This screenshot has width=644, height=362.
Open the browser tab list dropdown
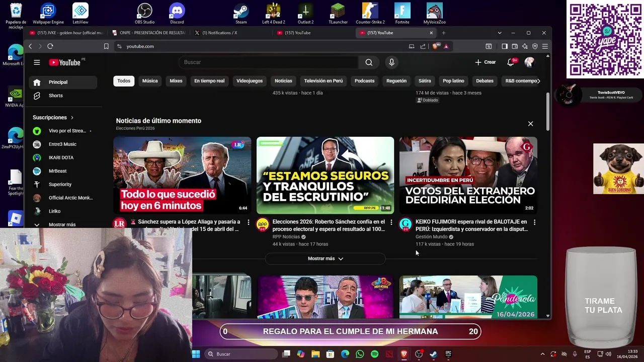[500, 33]
